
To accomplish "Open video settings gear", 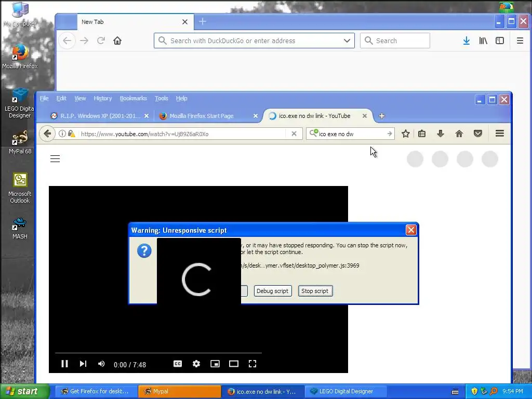I will 196,364.
